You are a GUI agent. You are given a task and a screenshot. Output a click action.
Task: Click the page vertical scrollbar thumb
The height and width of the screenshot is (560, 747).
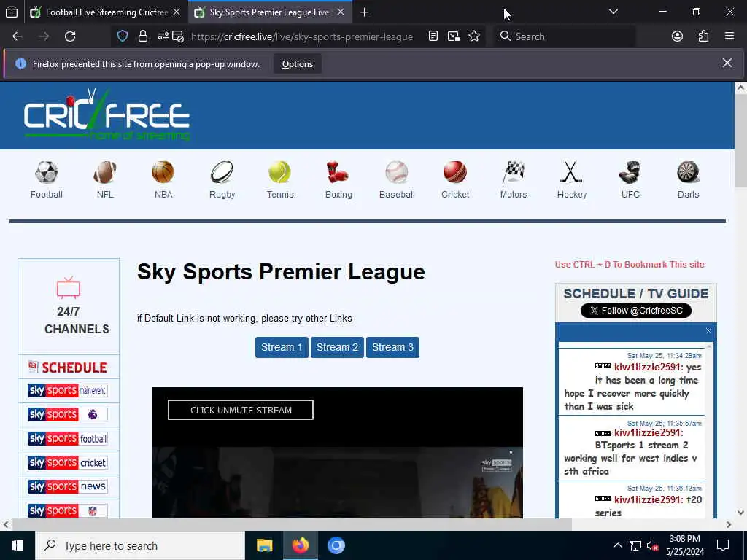click(740, 141)
